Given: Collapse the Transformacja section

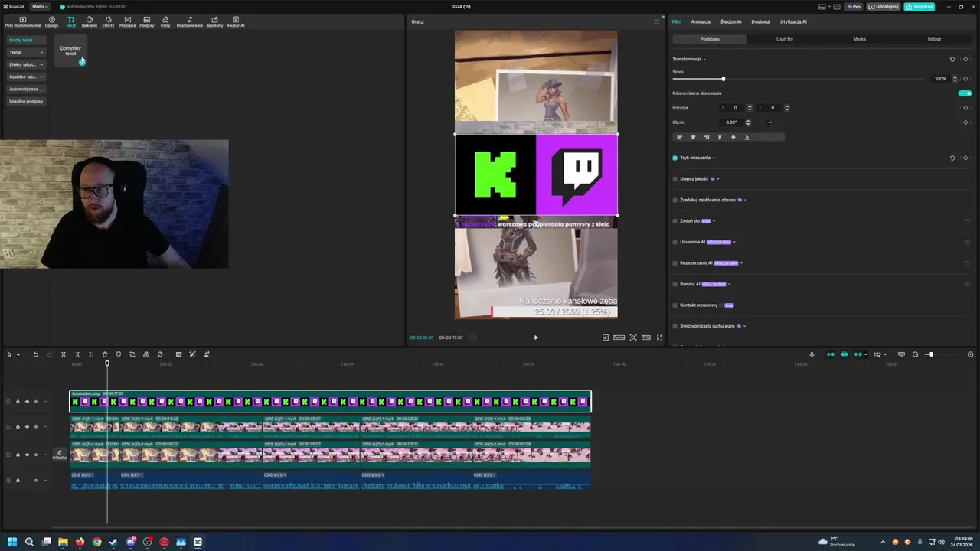Looking at the screenshot, I should tap(704, 59).
